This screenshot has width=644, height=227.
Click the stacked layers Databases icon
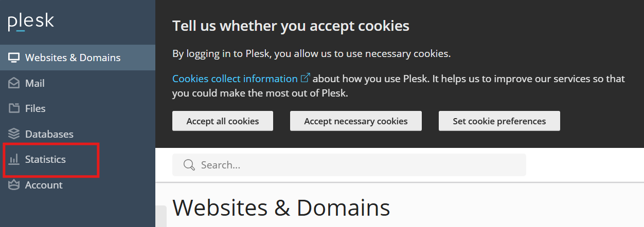point(14,134)
